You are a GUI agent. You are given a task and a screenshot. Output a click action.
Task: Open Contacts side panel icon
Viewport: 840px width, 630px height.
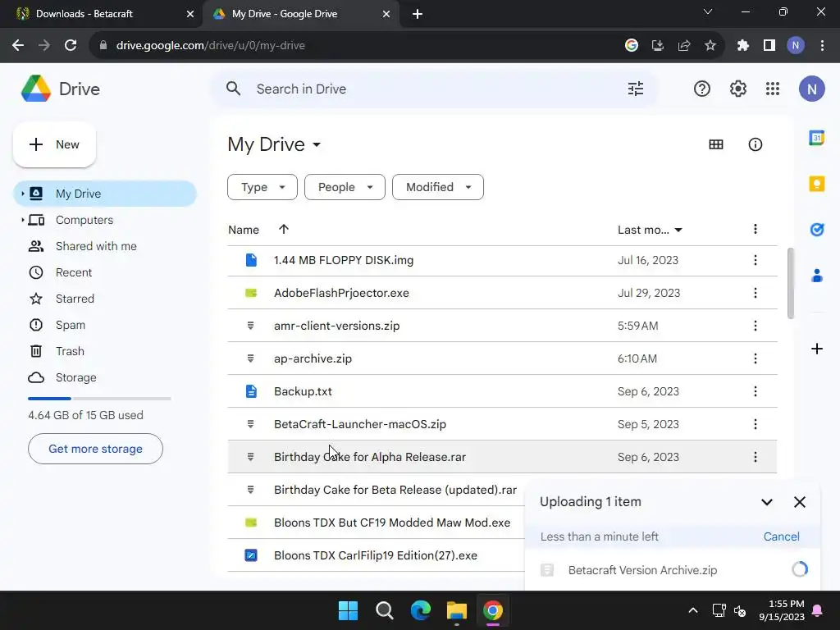pyautogui.click(x=816, y=276)
